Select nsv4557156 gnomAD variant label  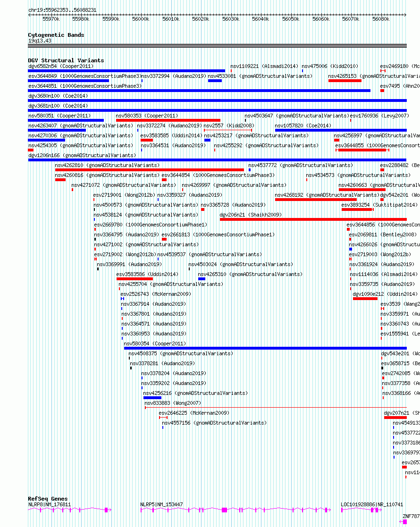click(214, 423)
